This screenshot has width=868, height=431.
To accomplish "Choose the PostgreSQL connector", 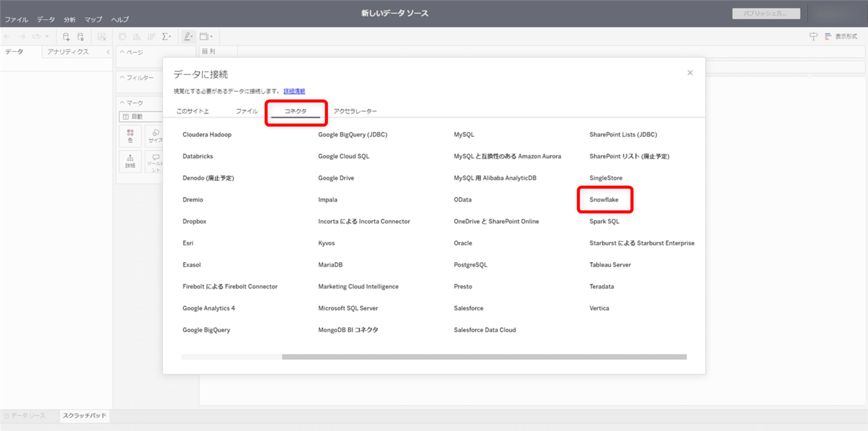I will click(470, 265).
